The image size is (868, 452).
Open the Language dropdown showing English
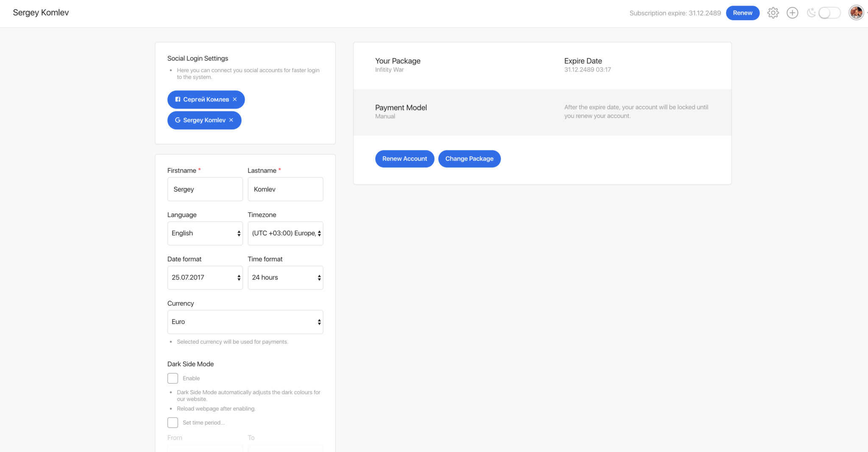click(x=205, y=233)
